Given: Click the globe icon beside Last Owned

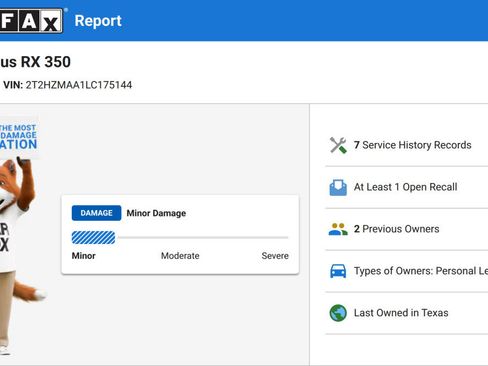Looking at the screenshot, I should (338, 313).
